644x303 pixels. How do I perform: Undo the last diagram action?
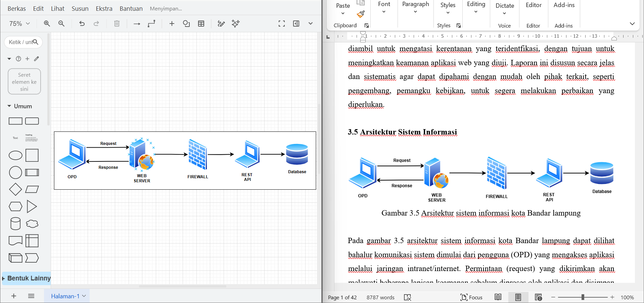coord(82,24)
